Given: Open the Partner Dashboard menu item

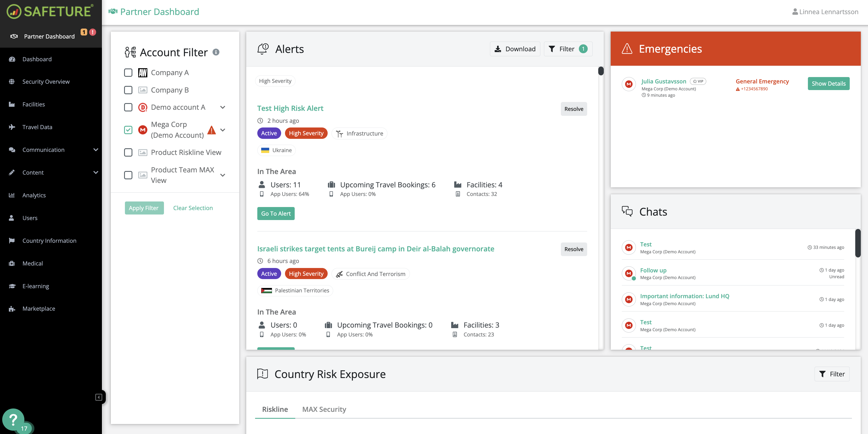Looking at the screenshot, I should [49, 36].
